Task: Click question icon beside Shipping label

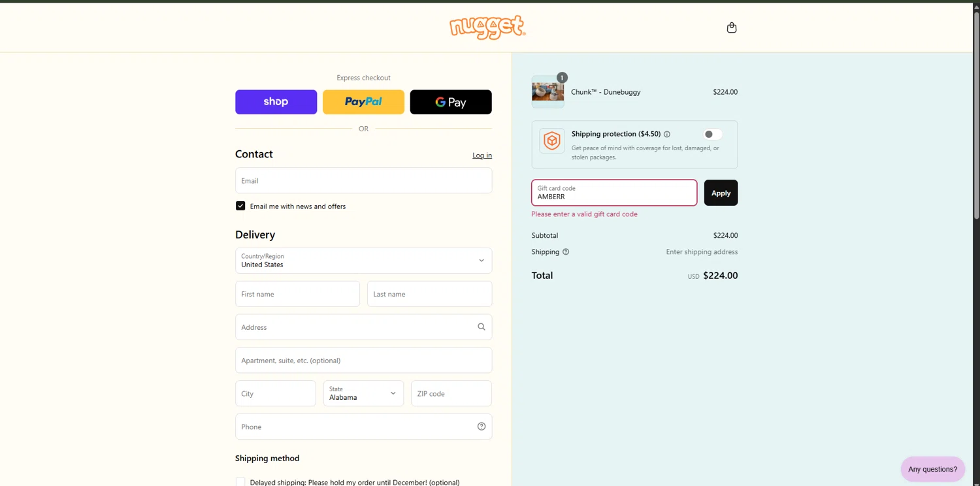Action: (566, 252)
